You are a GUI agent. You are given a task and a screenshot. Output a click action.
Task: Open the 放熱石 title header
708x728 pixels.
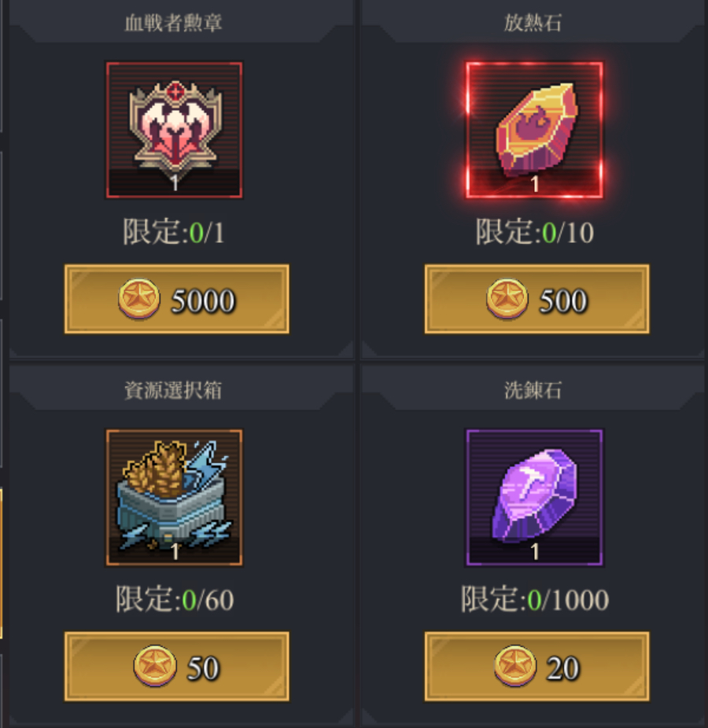[x=533, y=23]
